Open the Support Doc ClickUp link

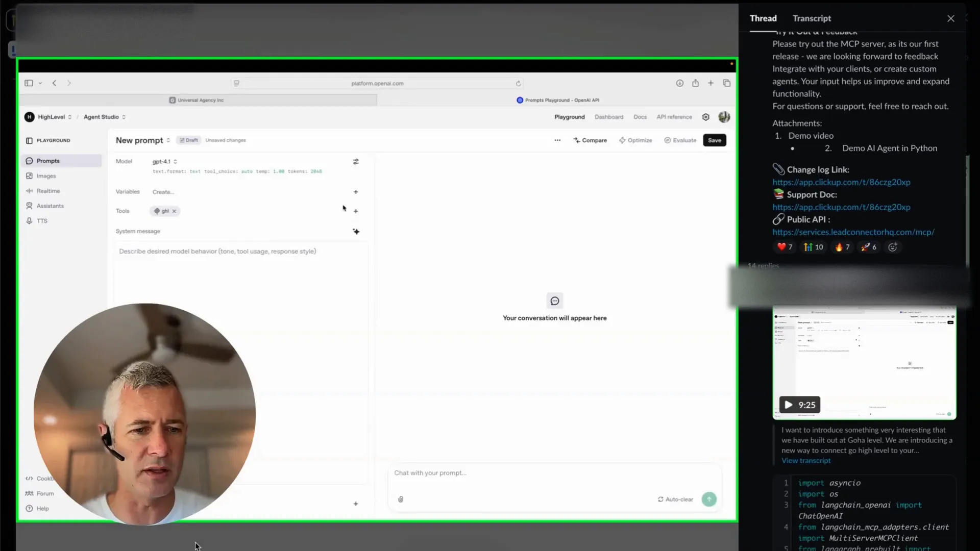pyautogui.click(x=841, y=207)
